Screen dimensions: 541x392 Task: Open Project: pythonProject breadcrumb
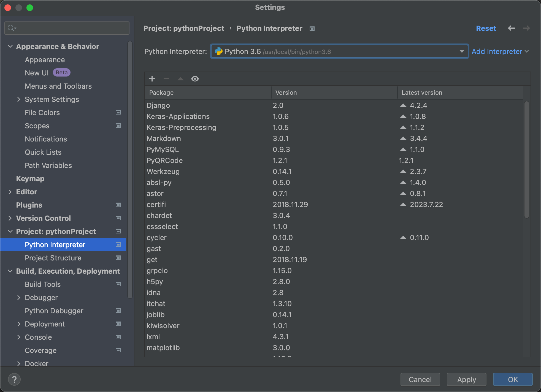coord(184,28)
